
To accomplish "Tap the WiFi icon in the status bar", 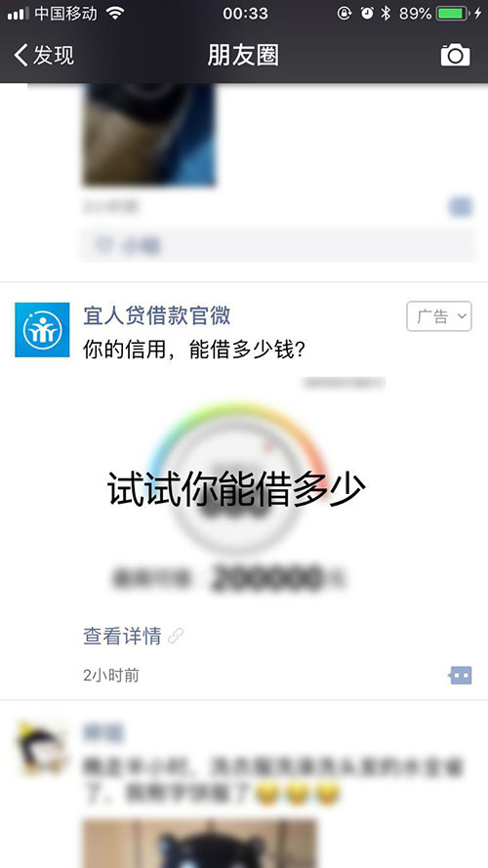I will [115, 14].
